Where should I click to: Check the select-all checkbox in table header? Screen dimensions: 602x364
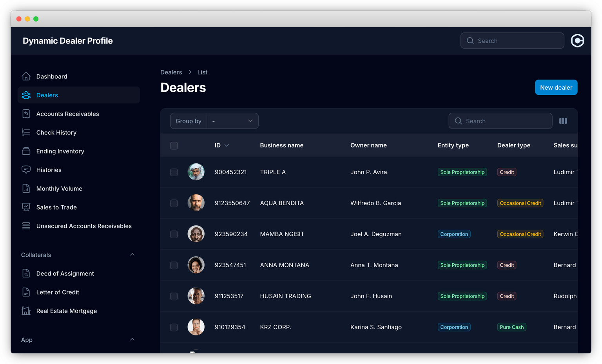(174, 145)
